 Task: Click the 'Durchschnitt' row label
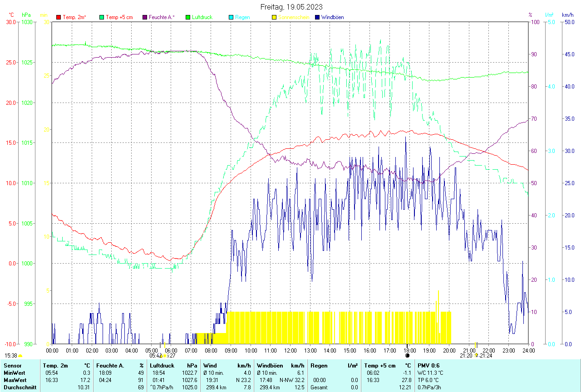tap(20, 387)
